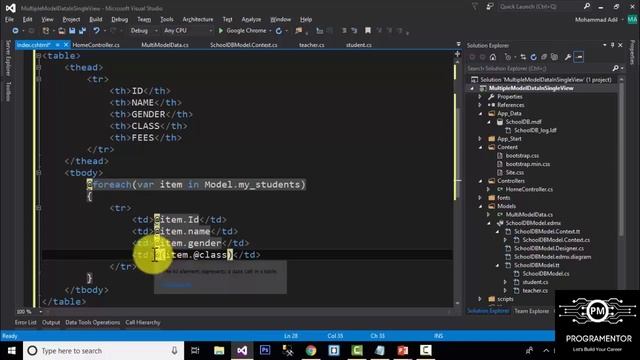The height and width of the screenshot is (360, 640).
Task: Pin the Solution Explorer panel auto-hide
Action: point(613,45)
